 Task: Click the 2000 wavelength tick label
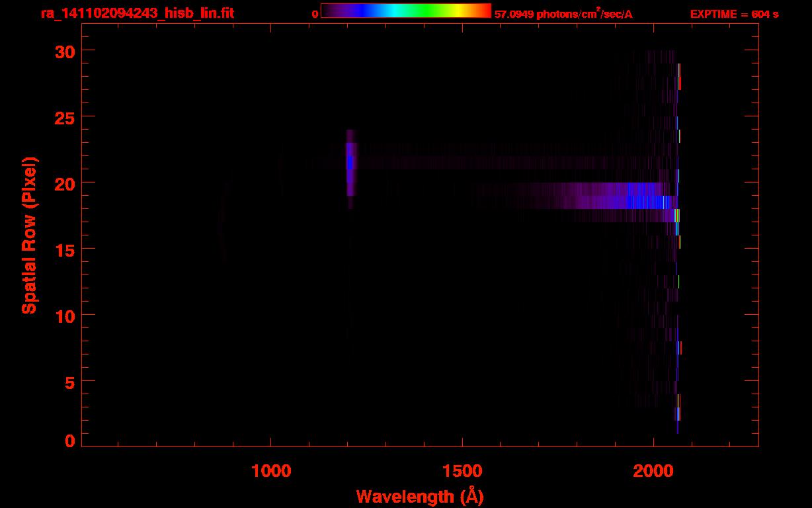click(653, 470)
